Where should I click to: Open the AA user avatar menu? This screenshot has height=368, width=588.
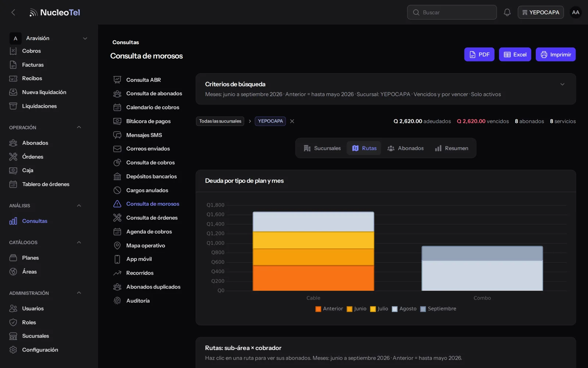(x=576, y=13)
